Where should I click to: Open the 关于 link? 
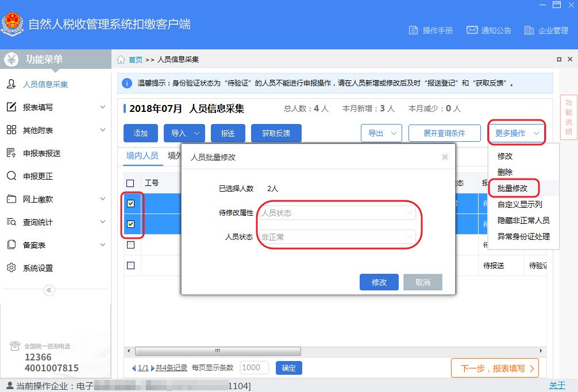pos(557,385)
